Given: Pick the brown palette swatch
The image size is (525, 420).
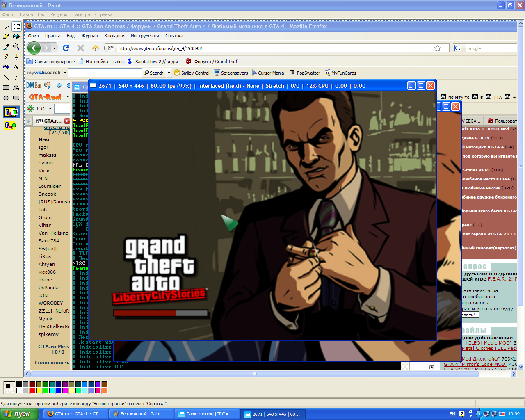Looking at the screenshot, I should tap(104, 384).
